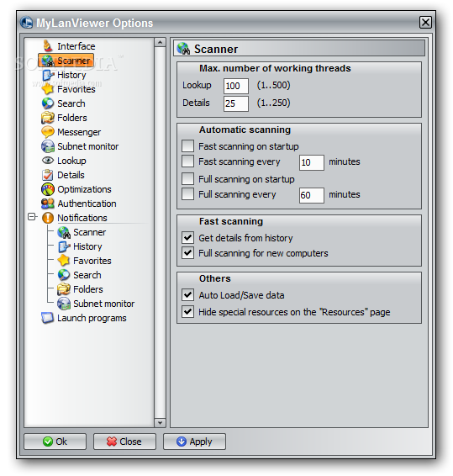The height and width of the screenshot is (476, 453).
Task: Click the Details threads input field
Action: pos(236,103)
